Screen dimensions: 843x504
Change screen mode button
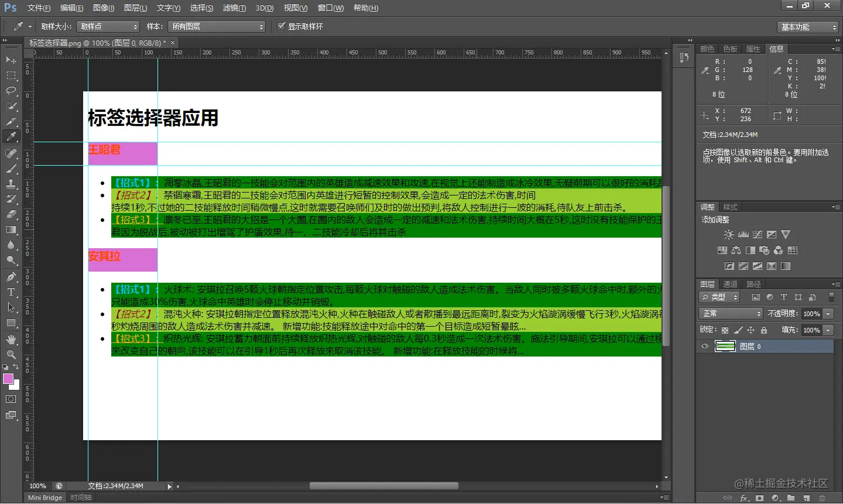coord(11,415)
